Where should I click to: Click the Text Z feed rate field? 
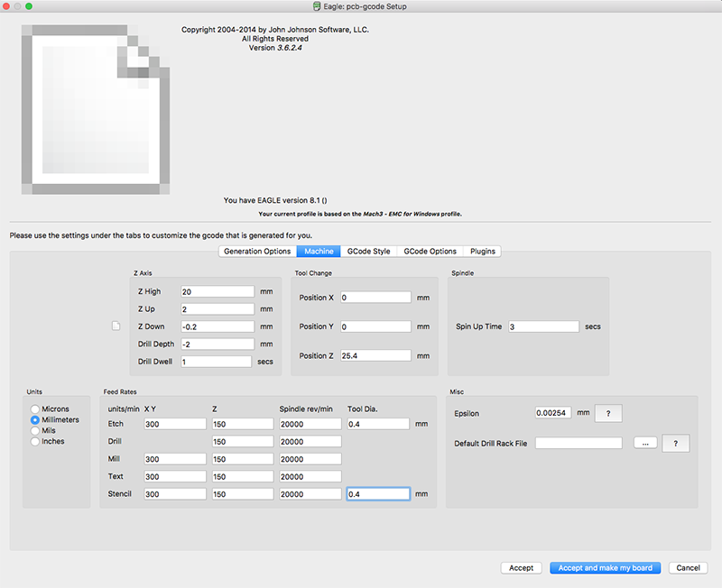point(243,476)
